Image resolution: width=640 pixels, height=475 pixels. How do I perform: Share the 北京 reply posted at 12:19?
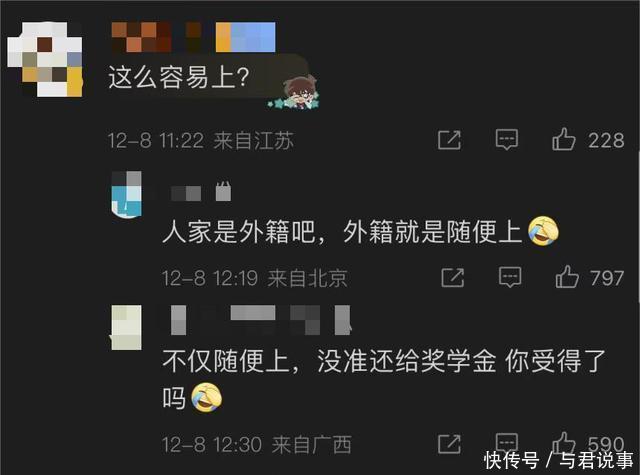click(453, 277)
